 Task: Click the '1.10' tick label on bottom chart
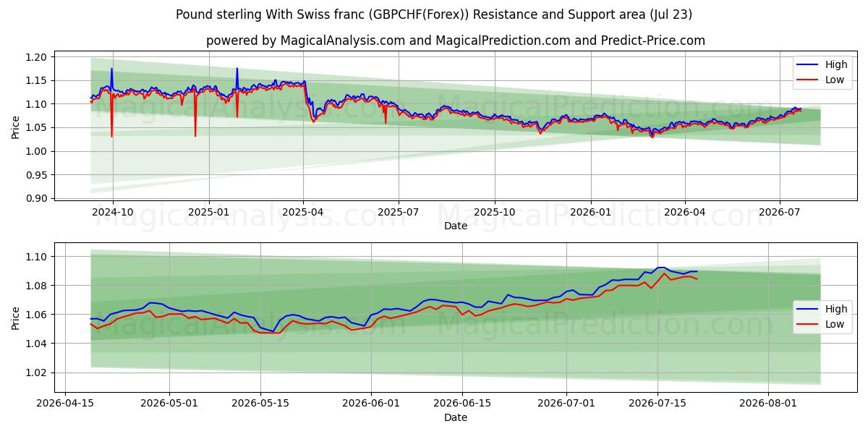[x=38, y=257]
